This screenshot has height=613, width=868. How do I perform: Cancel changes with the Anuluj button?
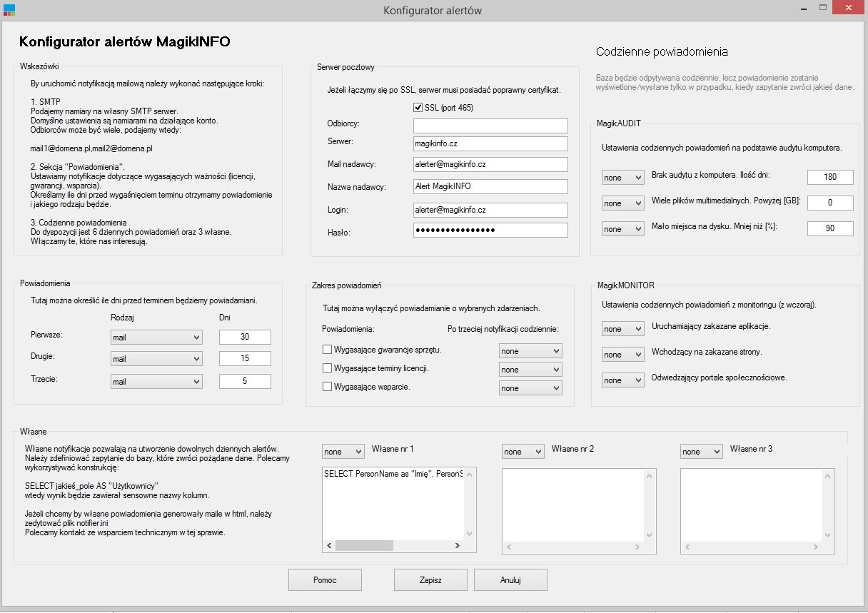point(510,580)
